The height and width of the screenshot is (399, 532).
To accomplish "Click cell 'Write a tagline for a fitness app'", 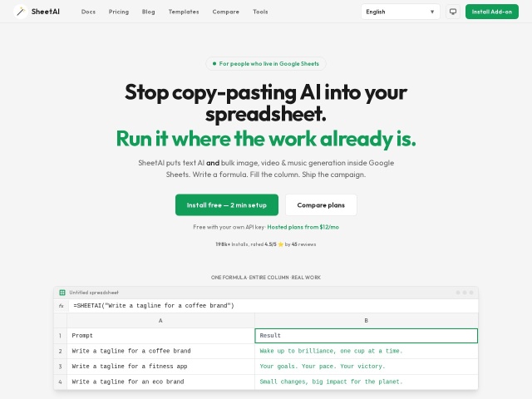I will 160,367.
